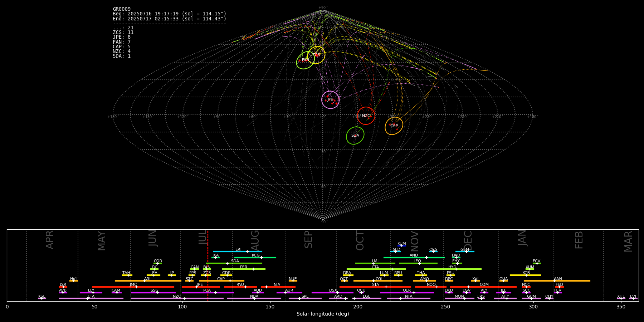
Task: Click the PCA purple shower bar
Action: pyautogui.click(x=208, y=293)
